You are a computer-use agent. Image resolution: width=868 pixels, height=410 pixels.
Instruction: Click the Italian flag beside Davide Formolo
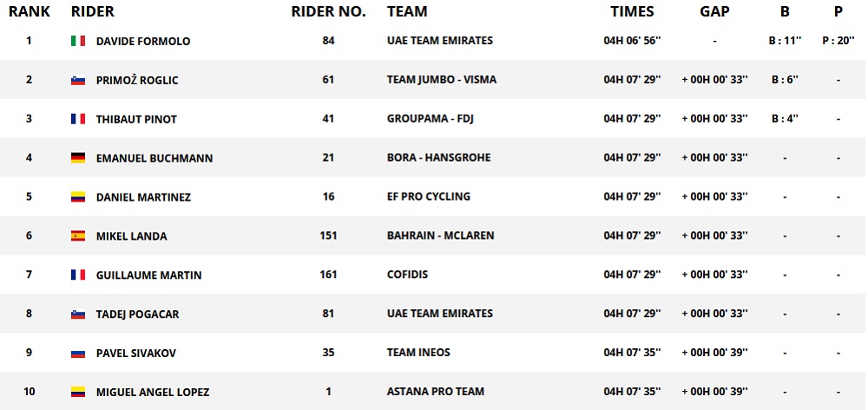77,41
